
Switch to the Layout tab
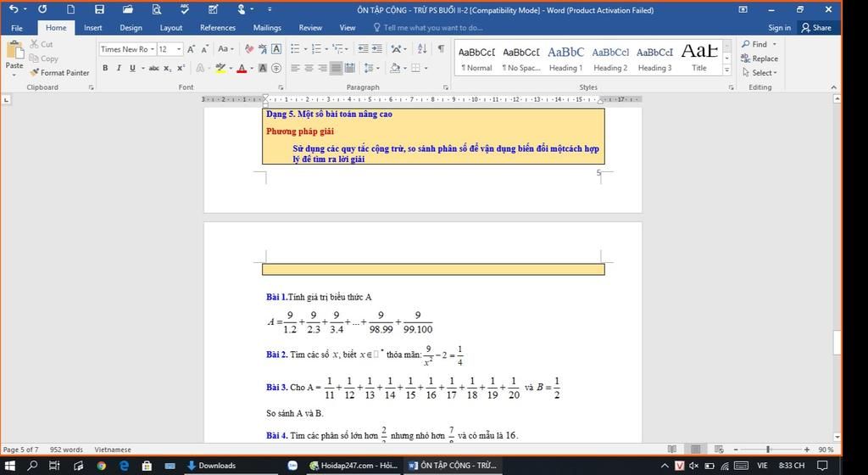pyautogui.click(x=171, y=28)
